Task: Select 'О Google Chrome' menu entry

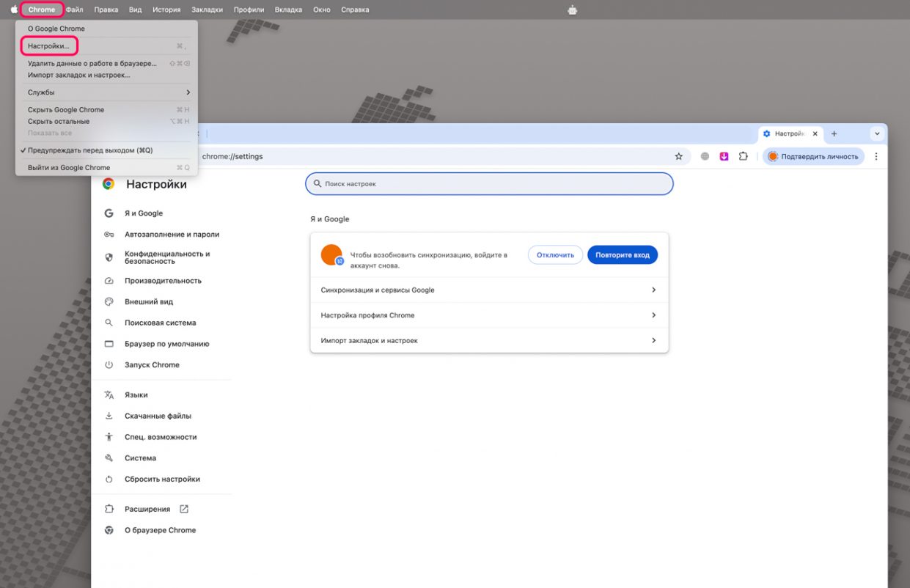Action: point(106,29)
